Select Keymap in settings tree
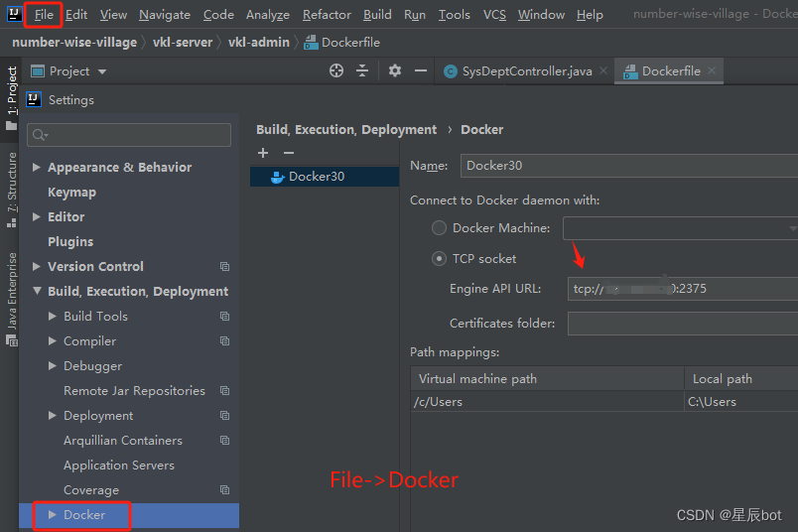798x532 pixels. (71, 193)
